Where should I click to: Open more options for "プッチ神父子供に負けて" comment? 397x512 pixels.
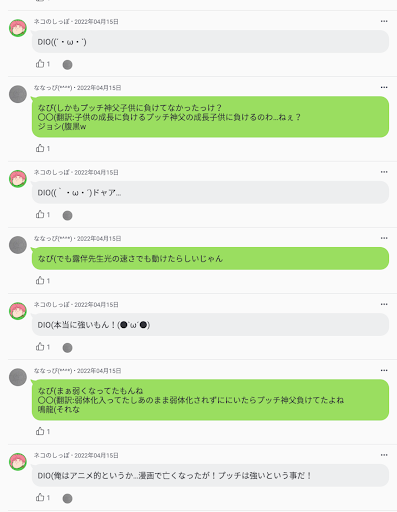[x=384, y=87]
